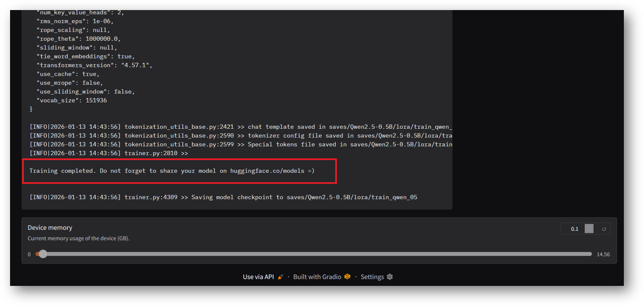Viewport: 644px width, 306px height.
Task: Expand the Device memory panel header
Action: pyautogui.click(x=50, y=227)
